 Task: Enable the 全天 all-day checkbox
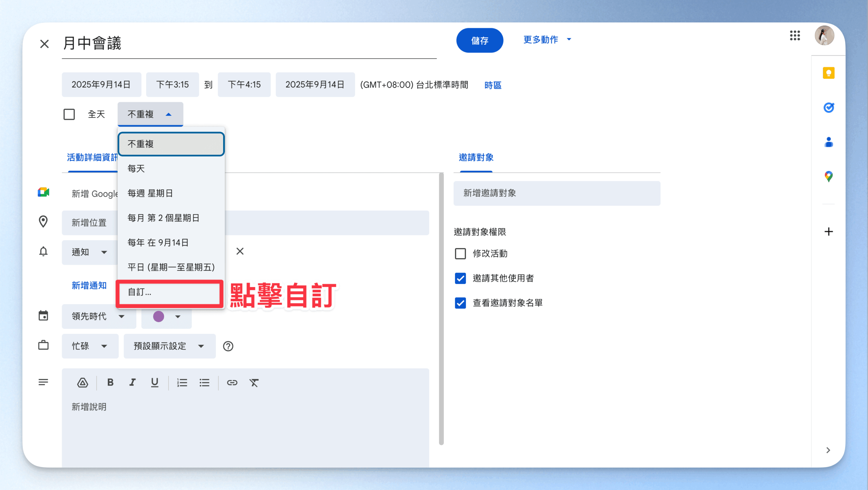pos(69,114)
